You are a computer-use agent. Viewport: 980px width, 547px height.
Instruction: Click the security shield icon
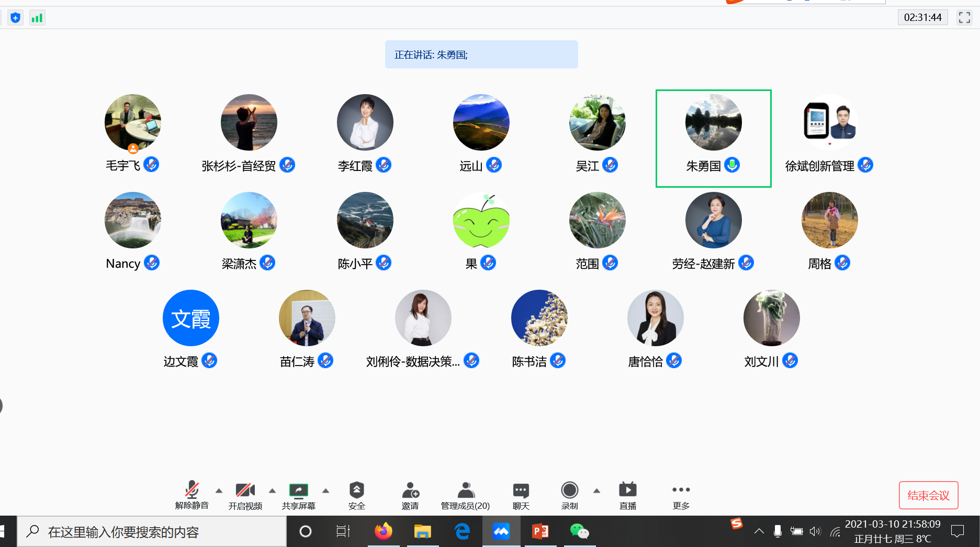(x=16, y=18)
